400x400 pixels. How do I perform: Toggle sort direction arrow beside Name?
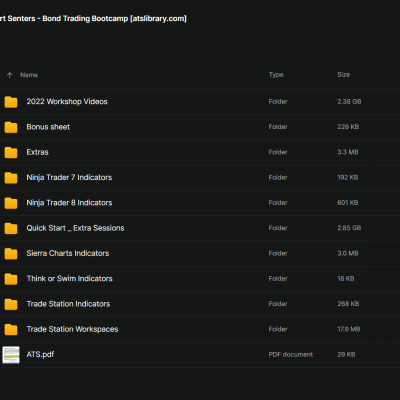coord(9,75)
